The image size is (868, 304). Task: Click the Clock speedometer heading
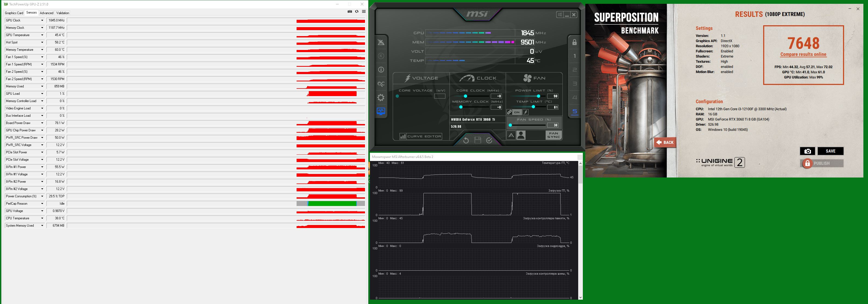click(x=478, y=78)
